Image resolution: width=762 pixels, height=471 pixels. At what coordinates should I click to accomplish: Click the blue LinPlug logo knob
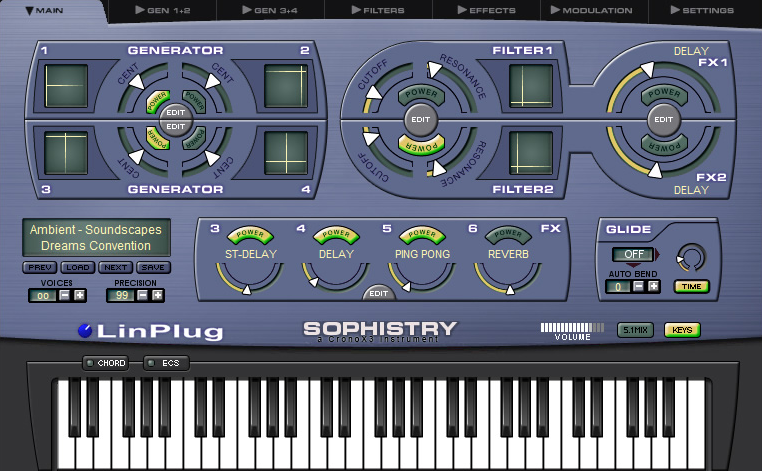pyautogui.click(x=86, y=331)
